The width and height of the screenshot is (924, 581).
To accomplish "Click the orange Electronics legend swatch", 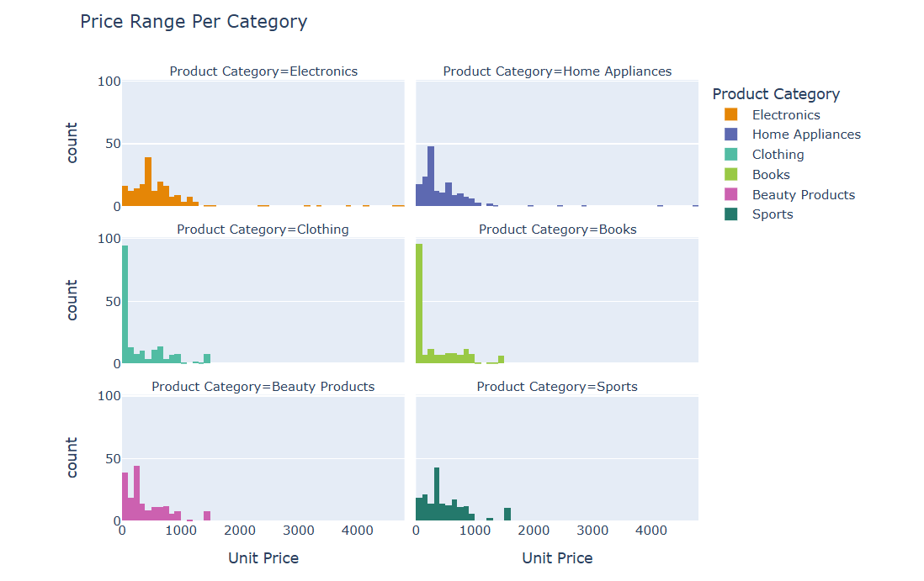I will 730,115.
